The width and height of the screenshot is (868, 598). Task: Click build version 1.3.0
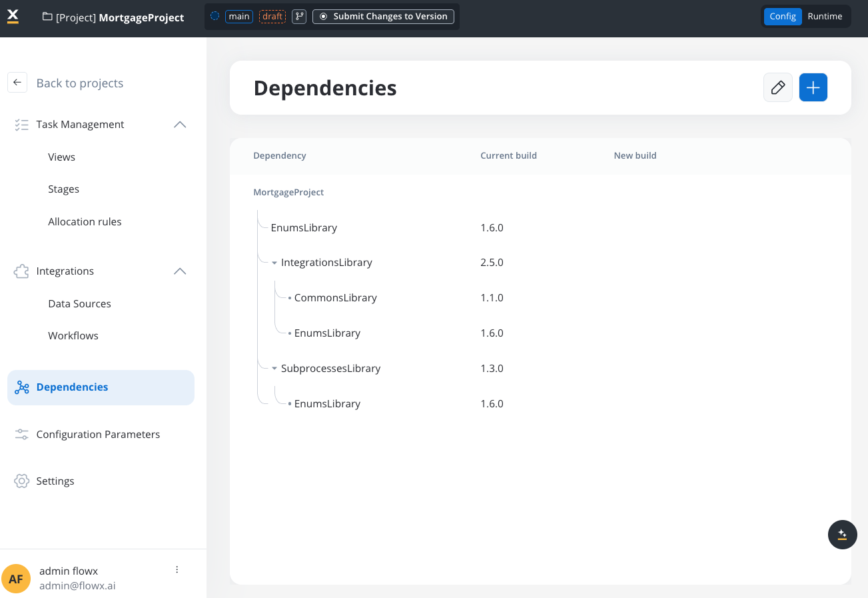pos(492,369)
